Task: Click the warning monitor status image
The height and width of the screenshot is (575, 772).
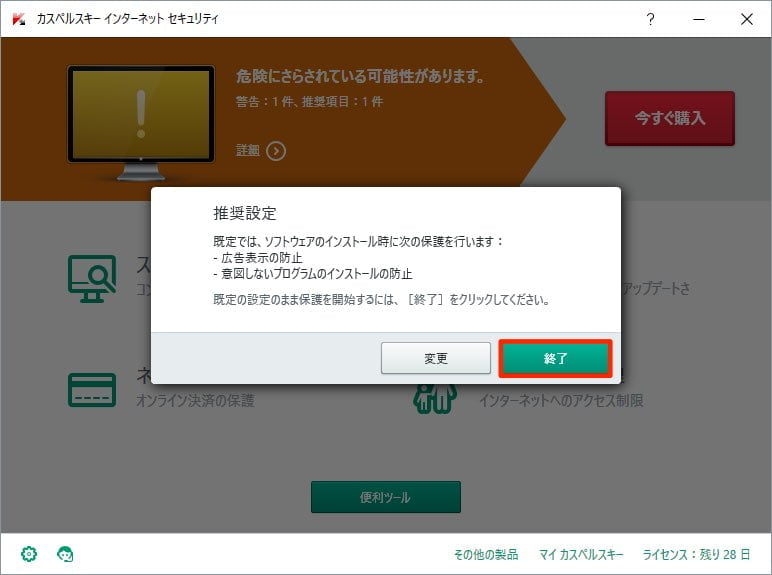Action: click(141, 123)
